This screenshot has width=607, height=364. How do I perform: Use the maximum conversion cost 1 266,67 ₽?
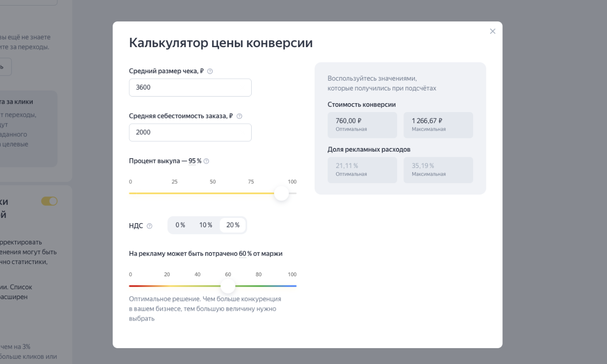(438, 125)
